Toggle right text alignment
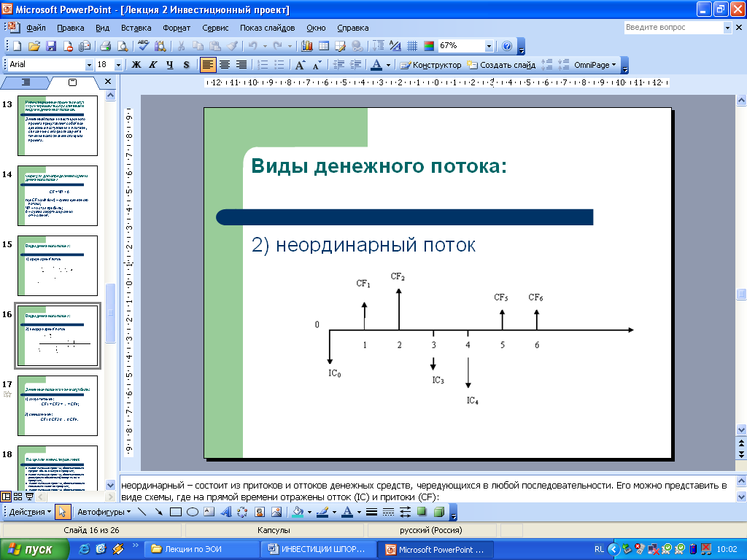747x560 pixels. pyautogui.click(x=241, y=65)
